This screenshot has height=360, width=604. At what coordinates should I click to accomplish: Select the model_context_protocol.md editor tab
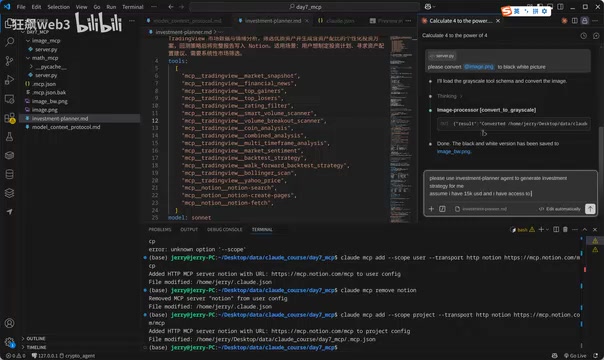(186, 21)
